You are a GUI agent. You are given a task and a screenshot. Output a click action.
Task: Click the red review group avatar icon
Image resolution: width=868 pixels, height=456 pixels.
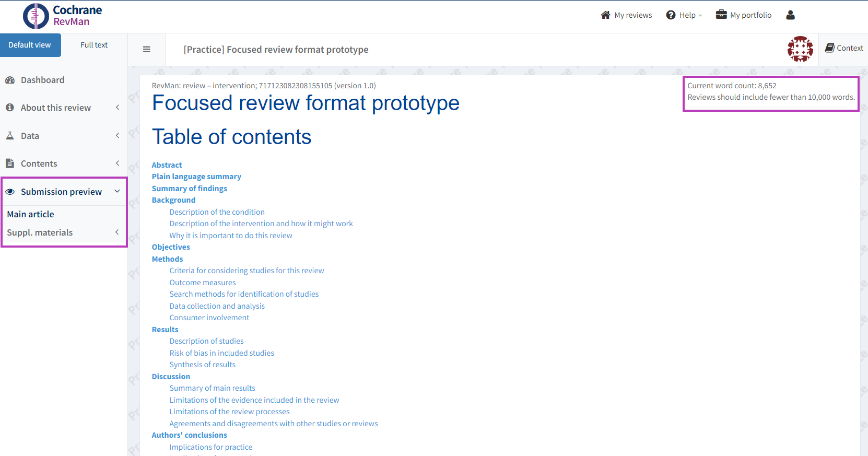[x=800, y=49]
